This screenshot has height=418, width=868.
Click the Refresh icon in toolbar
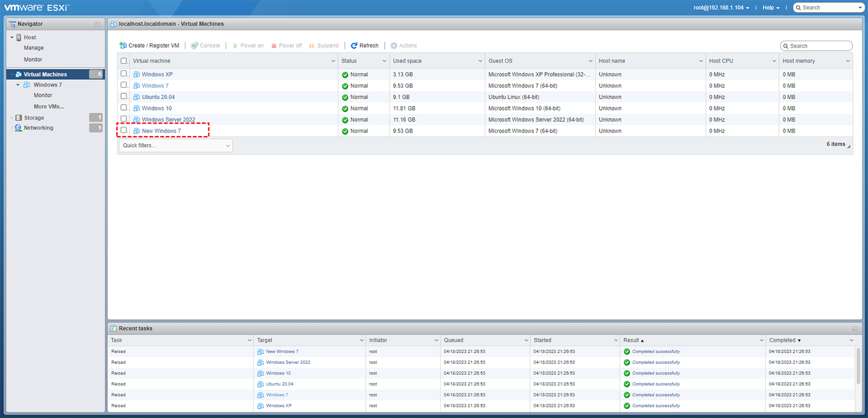tap(354, 46)
